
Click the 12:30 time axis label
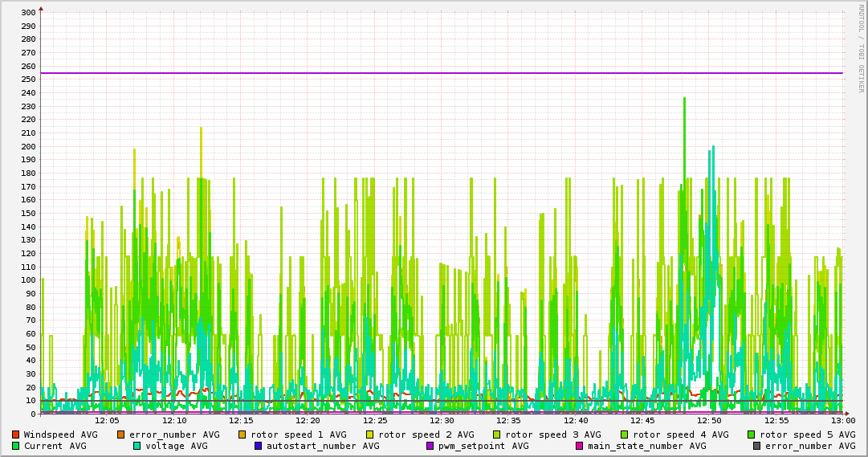click(442, 420)
